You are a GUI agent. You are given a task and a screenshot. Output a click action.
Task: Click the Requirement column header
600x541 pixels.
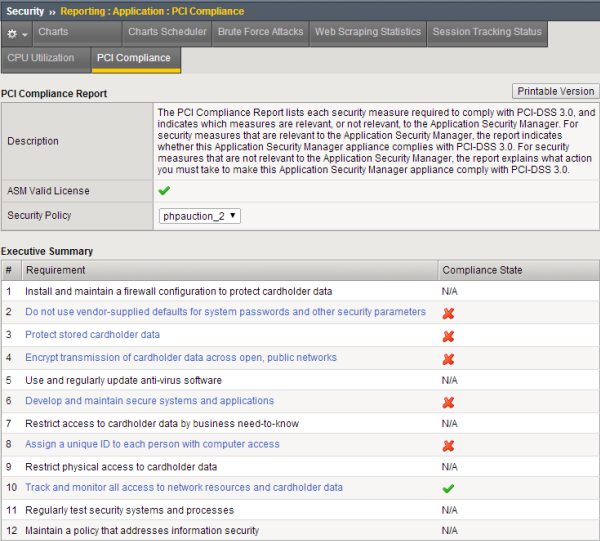pos(56,270)
